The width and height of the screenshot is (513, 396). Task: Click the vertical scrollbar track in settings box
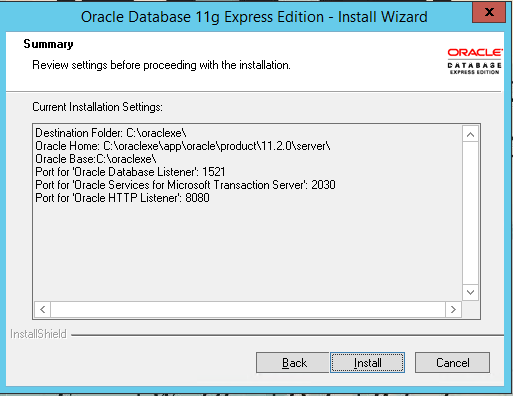point(470,213)
